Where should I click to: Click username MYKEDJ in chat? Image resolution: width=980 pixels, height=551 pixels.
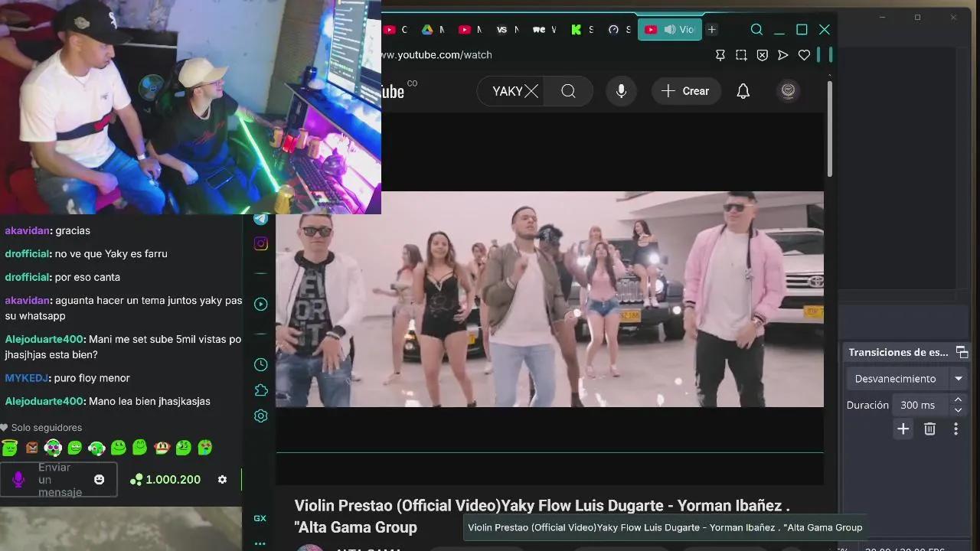click(x=28, y=378)
